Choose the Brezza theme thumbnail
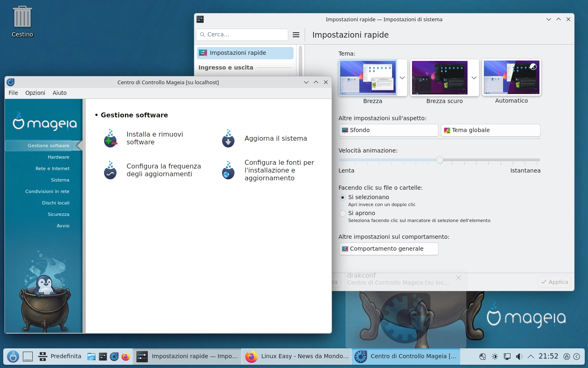588x368 pixels. (x=368, y=78)
